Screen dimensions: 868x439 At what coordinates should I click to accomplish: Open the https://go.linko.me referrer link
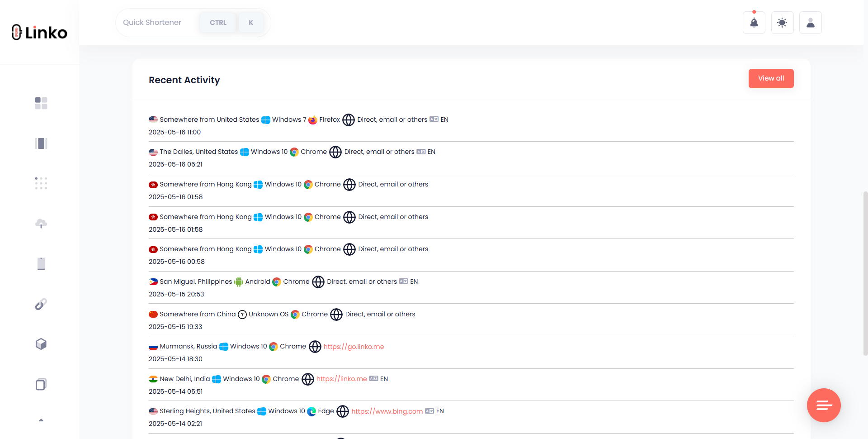click(354, 347)
